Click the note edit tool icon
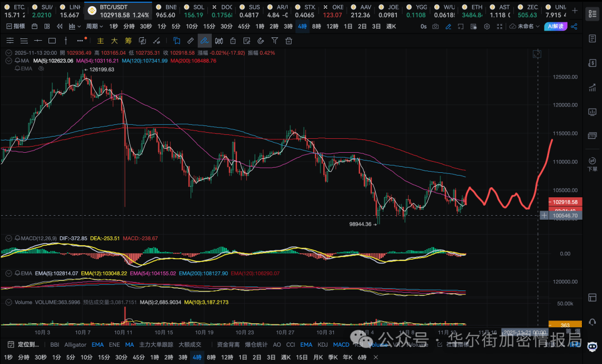Image resolution: width=602 pixels, height=364 pixels. 247,41
